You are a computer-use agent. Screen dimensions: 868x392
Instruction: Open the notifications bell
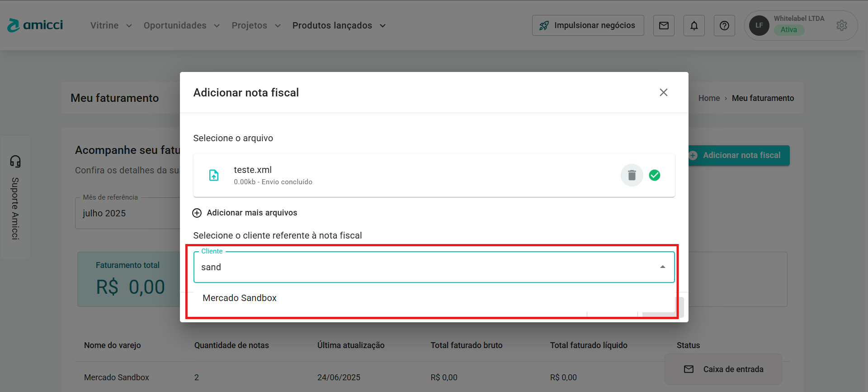694,26
